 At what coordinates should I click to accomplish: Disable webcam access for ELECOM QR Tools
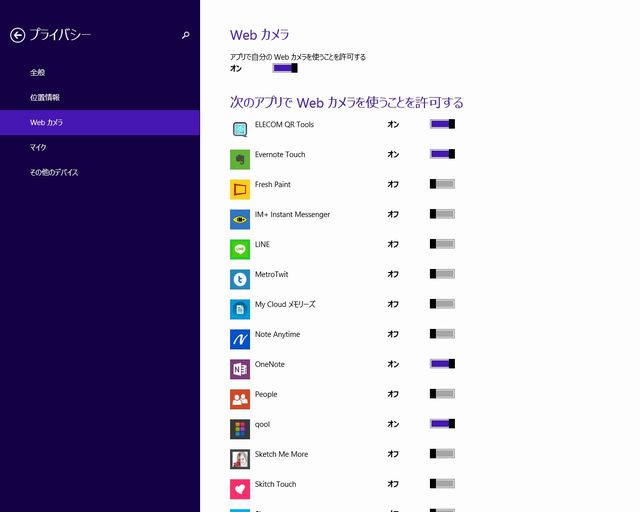click(x=442, y=124)
